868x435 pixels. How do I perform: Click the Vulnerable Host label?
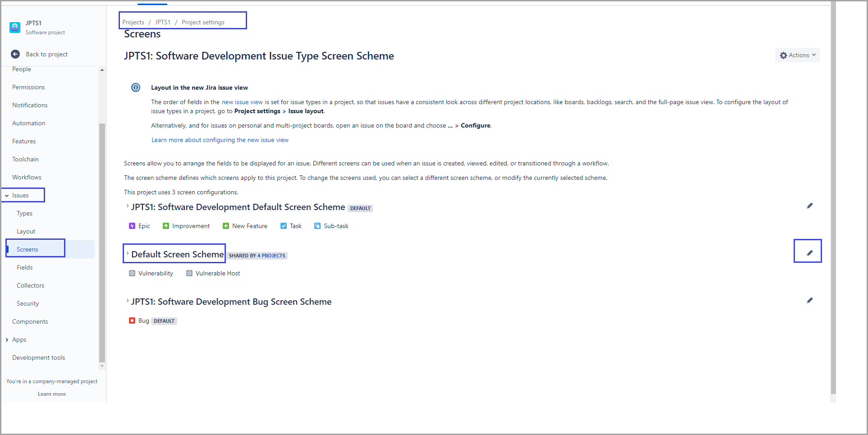[x=218, y=273]
